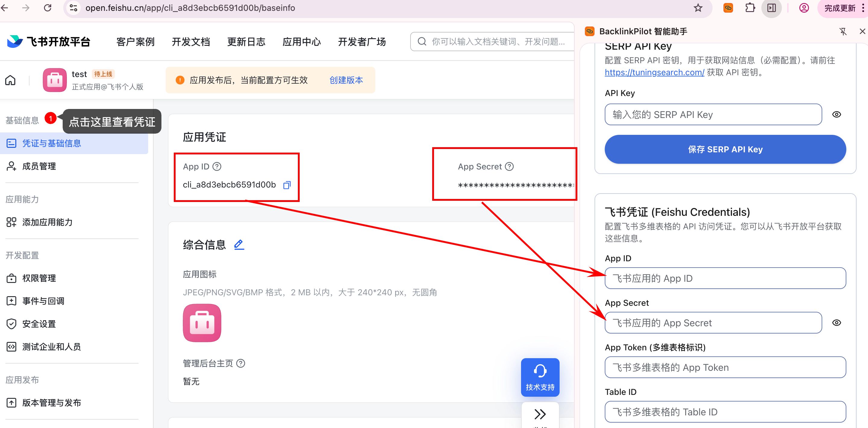Close the BacklinkPilot side panel
This screenshot has height=428, width=868.
coord(862,31)
